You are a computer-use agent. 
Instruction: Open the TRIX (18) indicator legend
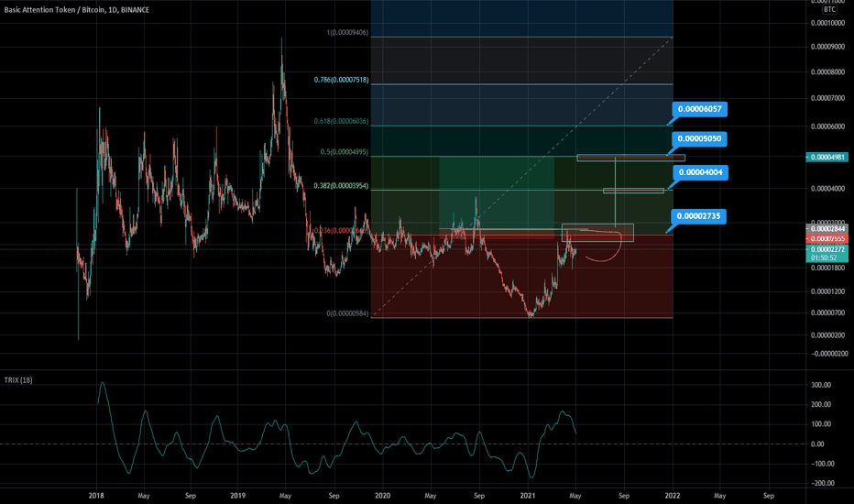[18, 380]
